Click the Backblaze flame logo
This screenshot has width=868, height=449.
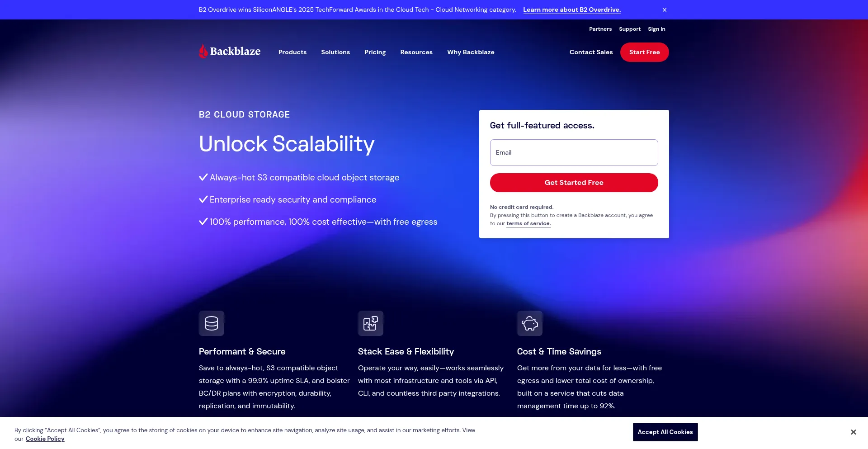pos(203,52)
